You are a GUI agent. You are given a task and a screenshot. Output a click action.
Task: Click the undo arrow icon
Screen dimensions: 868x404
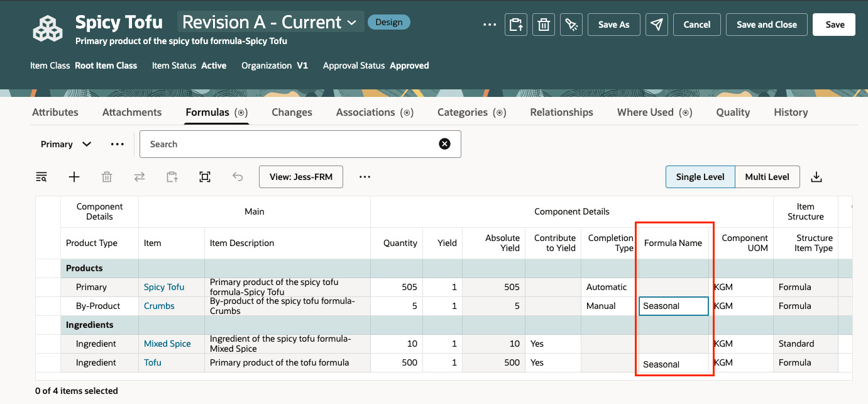coord(238,177)
